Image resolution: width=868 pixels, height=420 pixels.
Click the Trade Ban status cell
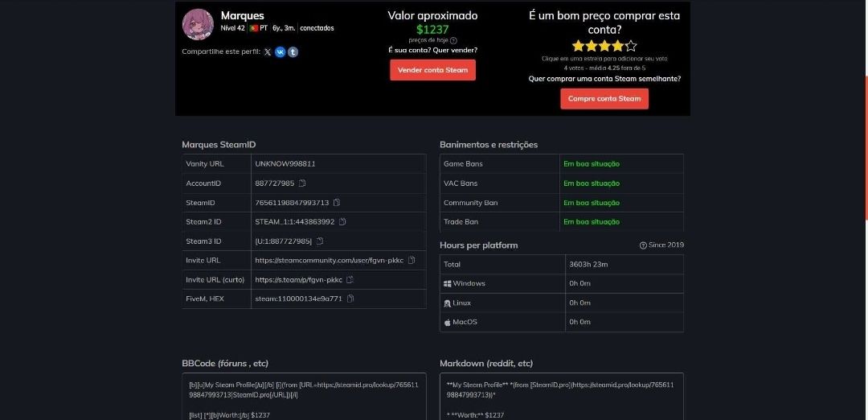(x=621, y=221)
